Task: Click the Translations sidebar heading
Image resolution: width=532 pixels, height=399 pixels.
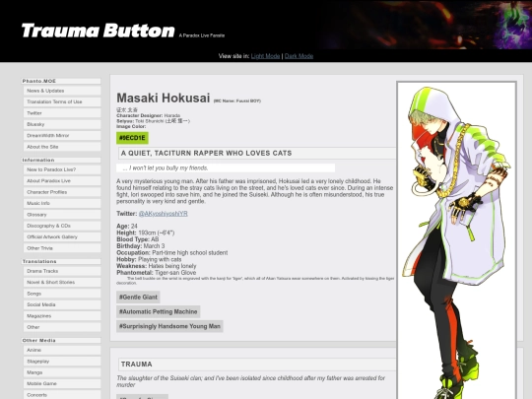Action: pyautogui.click(x=61, y=261)
